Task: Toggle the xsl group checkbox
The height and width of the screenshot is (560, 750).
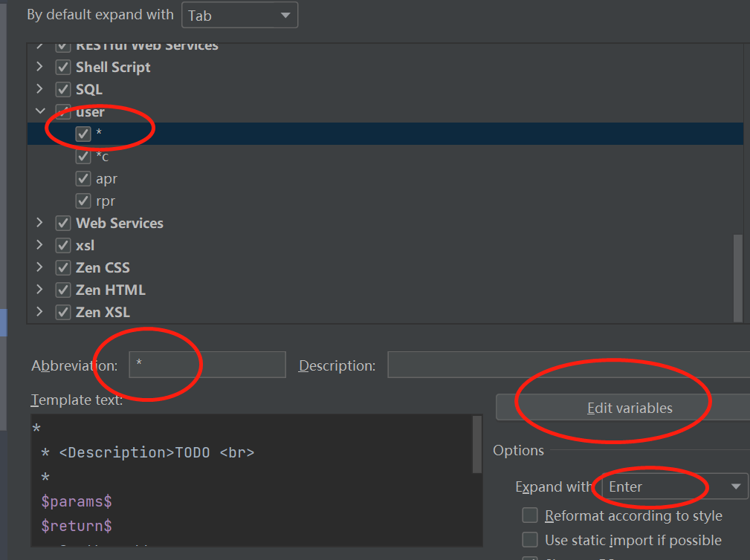Action: 63,245
